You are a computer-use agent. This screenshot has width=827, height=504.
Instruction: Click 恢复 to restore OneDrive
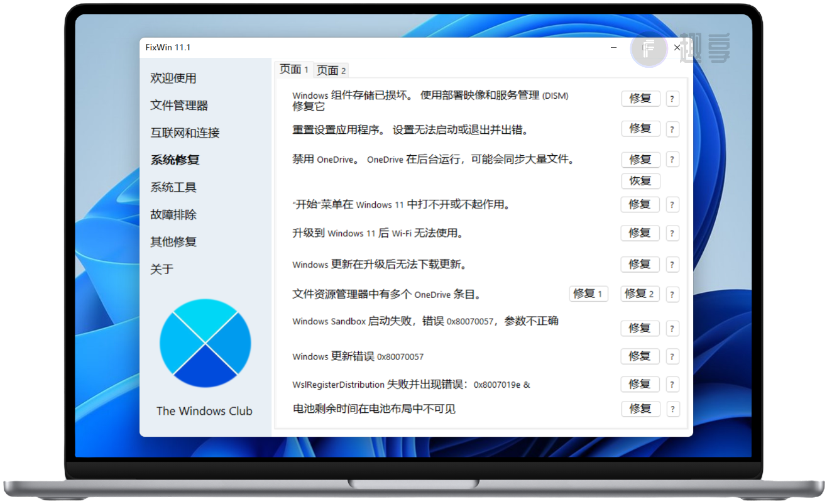pyautogui.click(x=640, y=181)
